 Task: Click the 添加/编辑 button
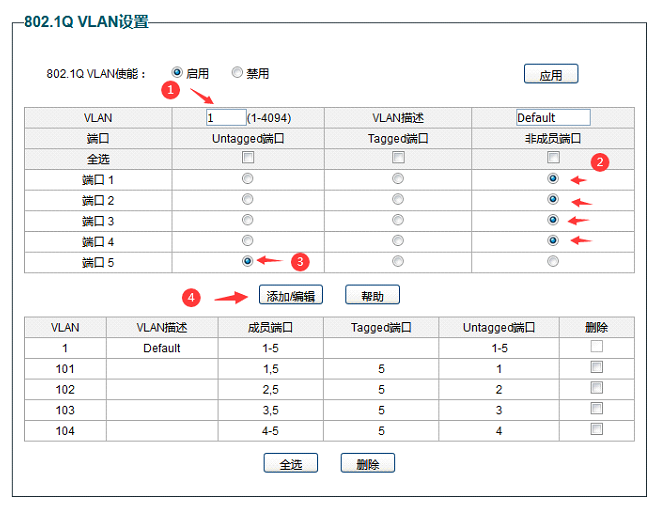pos(290,296)
